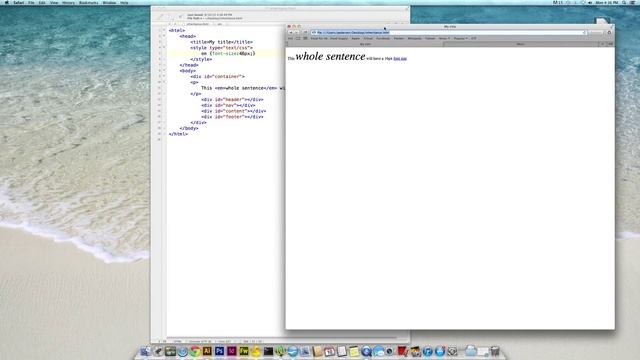Open the Bookmarks menu

point(89,2)
